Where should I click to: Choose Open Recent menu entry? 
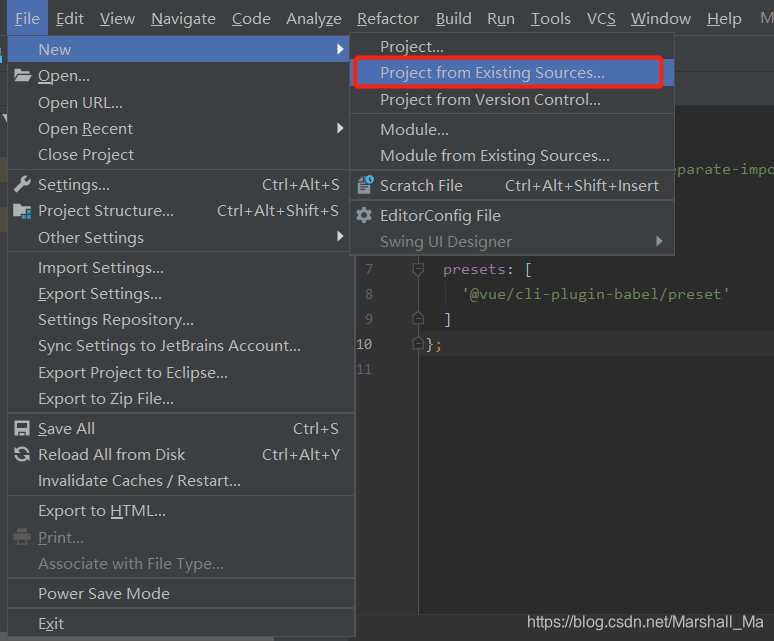coord(179,129)
